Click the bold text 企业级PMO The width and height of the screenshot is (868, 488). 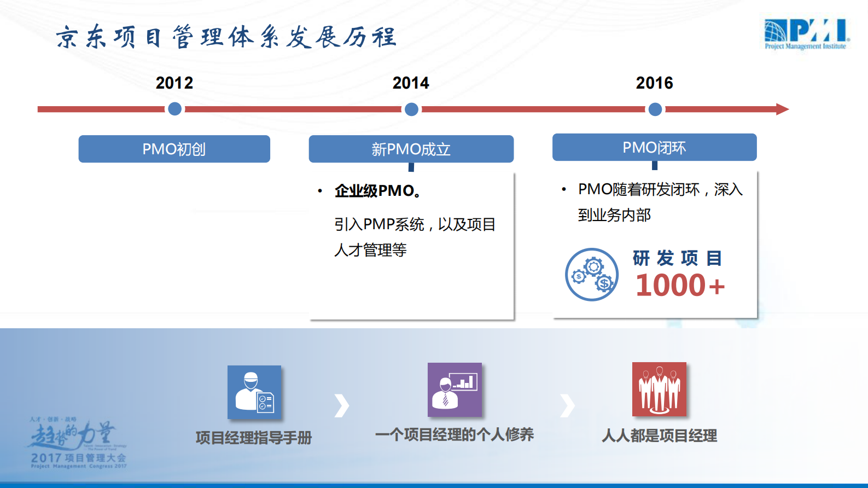(378, 191)
